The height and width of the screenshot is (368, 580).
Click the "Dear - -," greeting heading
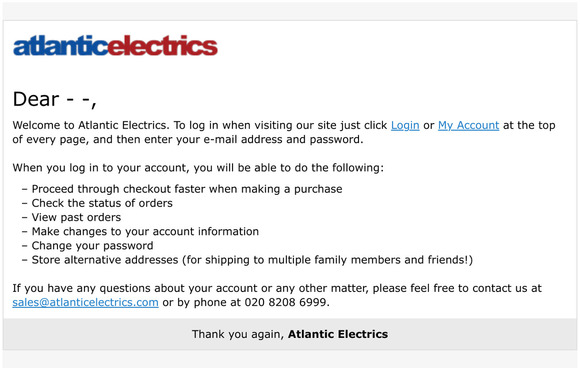click(x=54, y=99)
